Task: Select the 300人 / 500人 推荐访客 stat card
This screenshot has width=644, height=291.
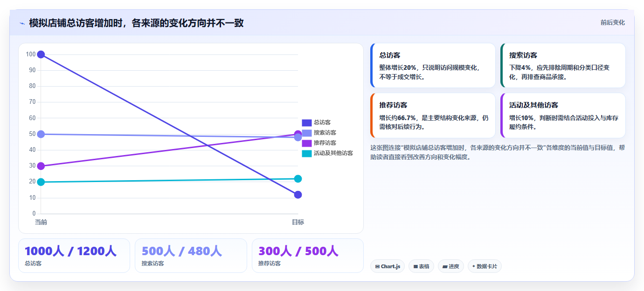Action: point(308,256)
